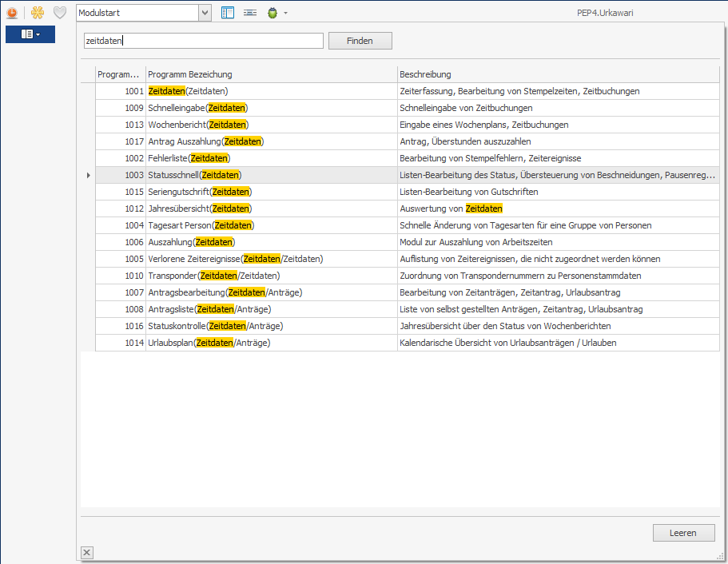Click the grey heart favorites icon

point(60,13)
